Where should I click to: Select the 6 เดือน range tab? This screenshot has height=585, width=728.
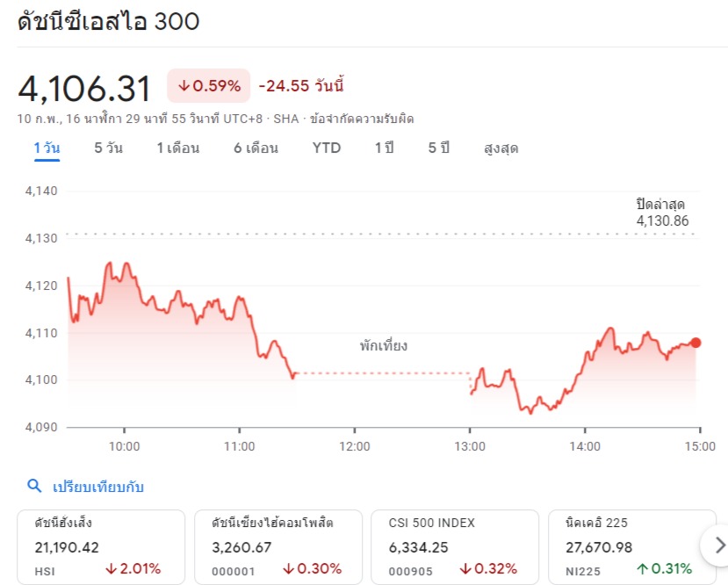[256, 148]
